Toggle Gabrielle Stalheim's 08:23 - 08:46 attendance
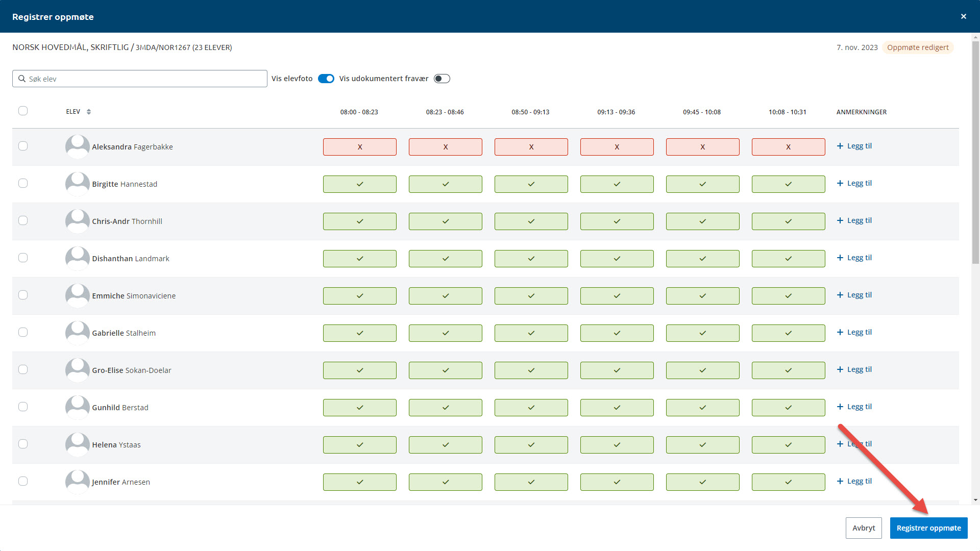This screenshot has width=980, height=551. point(446,333)
